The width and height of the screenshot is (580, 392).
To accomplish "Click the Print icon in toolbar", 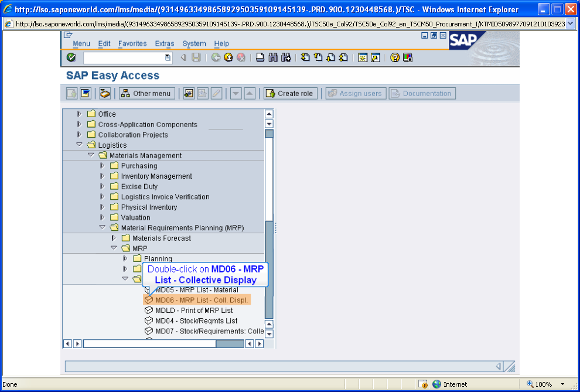I will 260,57.
